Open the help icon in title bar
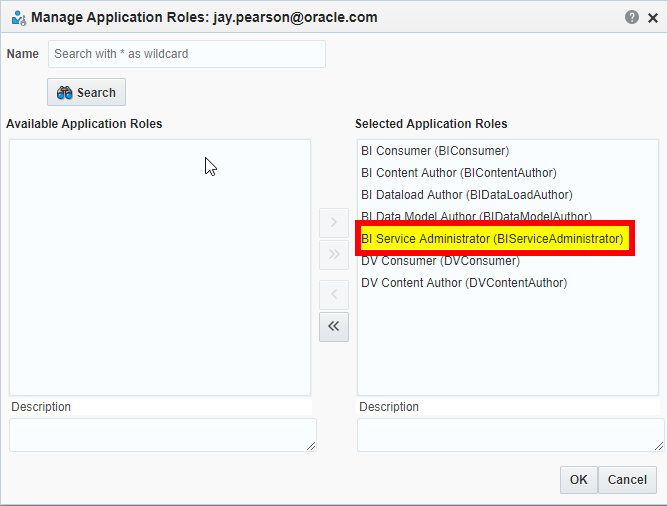667x506 pixels. pos(632,18)
